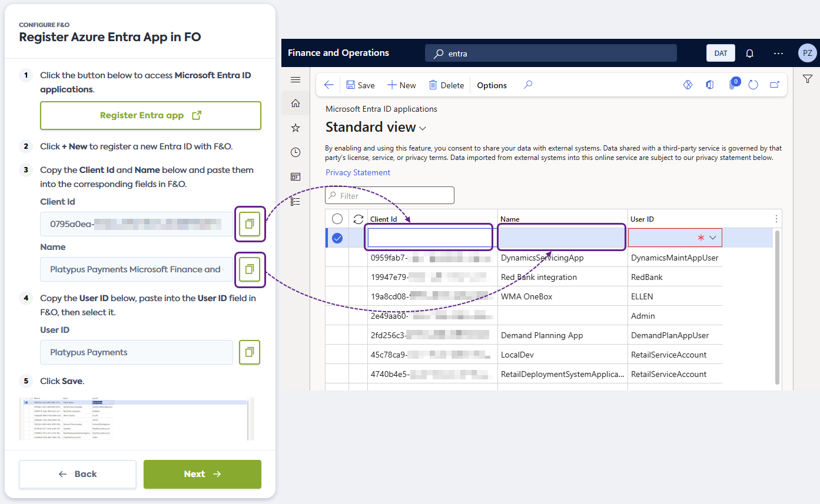The width and height of the screenshot is (820, 504).
Task: Click the Home icon in sidebar
Action: point(296,104)
